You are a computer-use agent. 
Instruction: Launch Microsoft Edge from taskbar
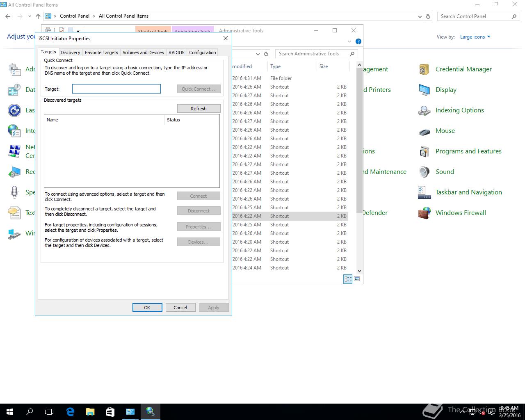70,411
